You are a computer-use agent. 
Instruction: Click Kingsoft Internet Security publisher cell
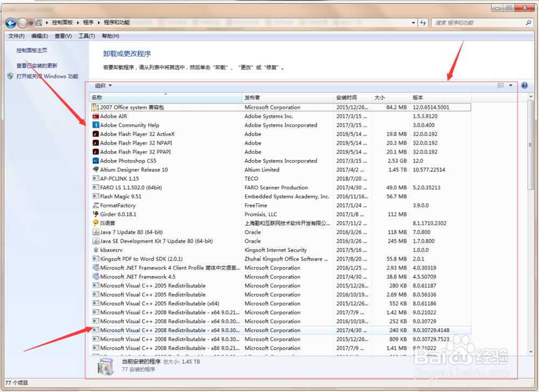[275, 250]
